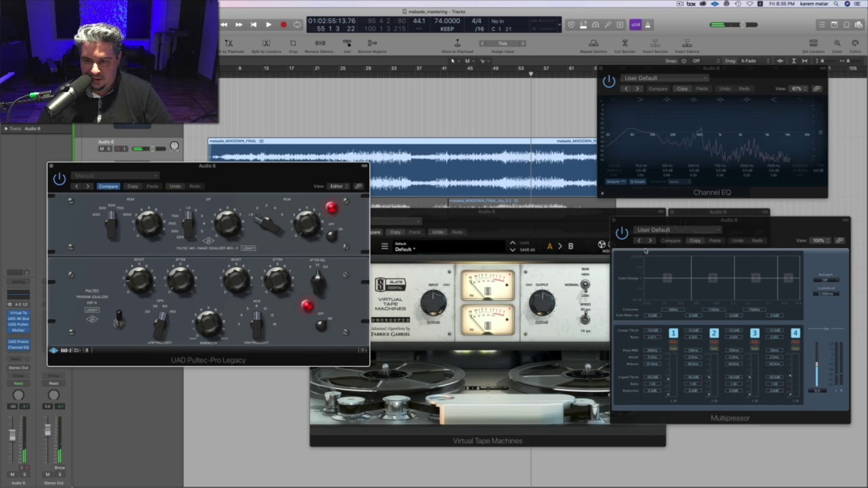Image resolution: width=868 pixels, height=488 pixels.
Task: Click the link icon in the Pultec plugin header
Action: 359,186
